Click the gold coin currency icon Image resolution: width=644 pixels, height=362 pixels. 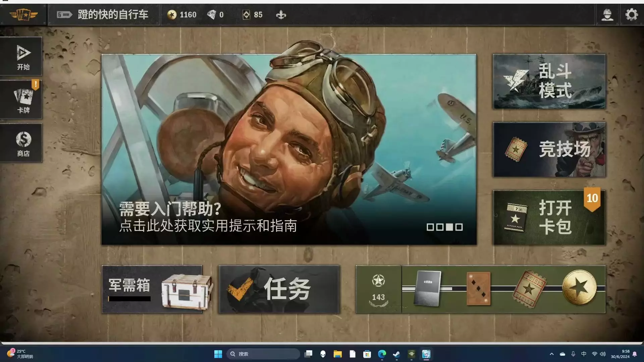[172, 15]
